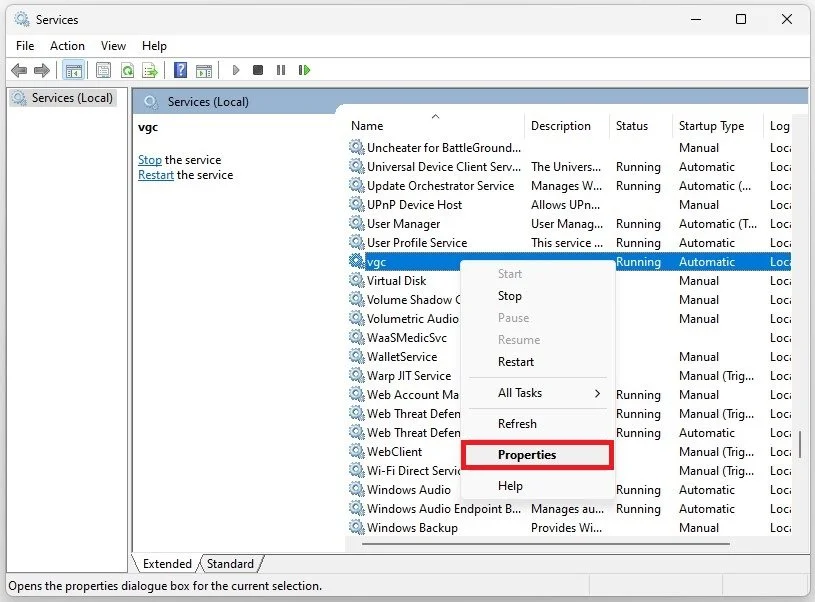Click the vertical scrollbar thumb
The image size is (815, 602).
pyautogui.click(x=800, y=444)
